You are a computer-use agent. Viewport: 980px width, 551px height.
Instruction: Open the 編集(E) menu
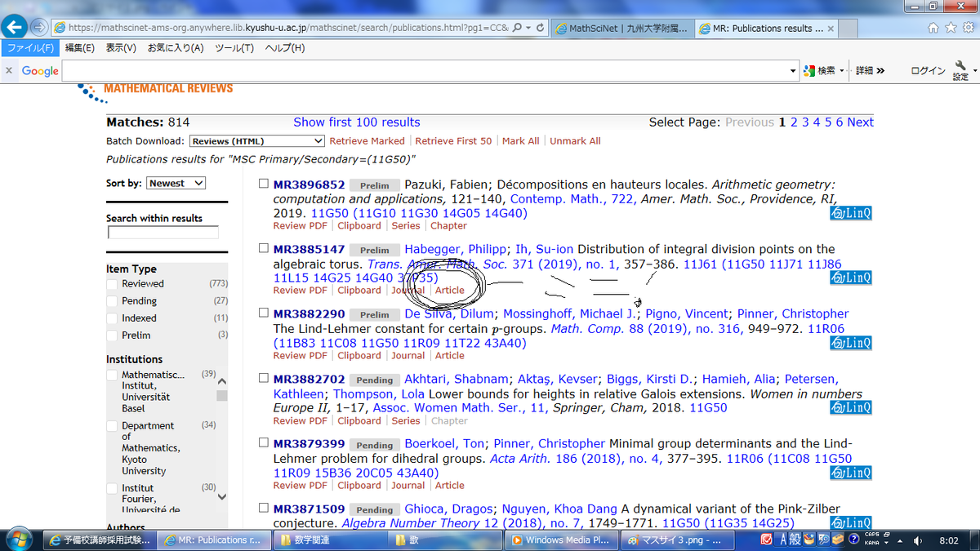click(80, 48)
